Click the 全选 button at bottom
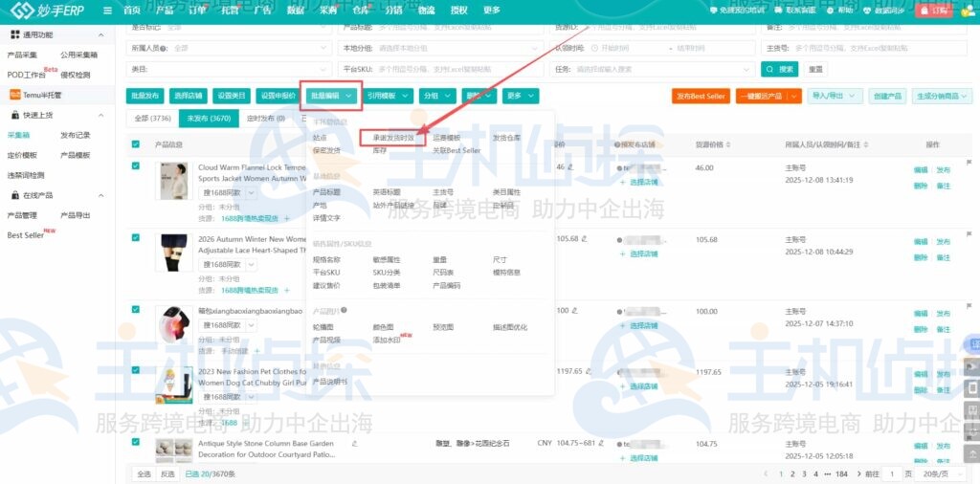Image resolution: width=980 pixels, height=484 pixels. [144, 474]
